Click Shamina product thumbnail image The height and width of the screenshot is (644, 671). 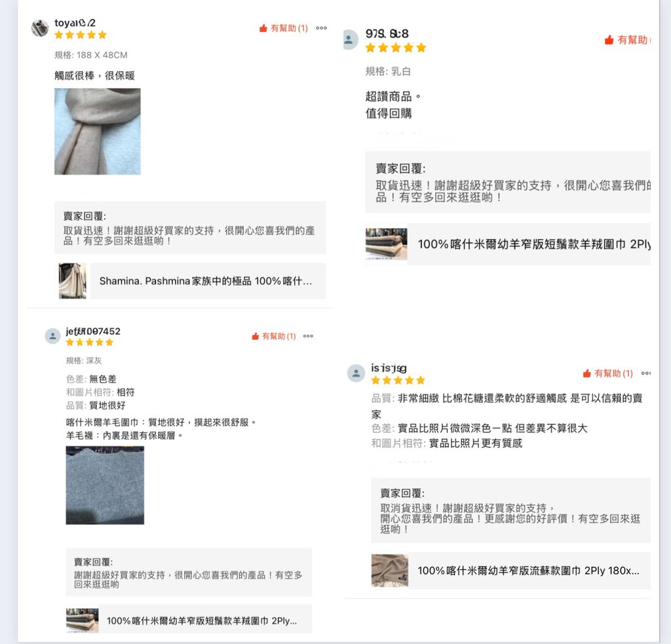point(72,280)
